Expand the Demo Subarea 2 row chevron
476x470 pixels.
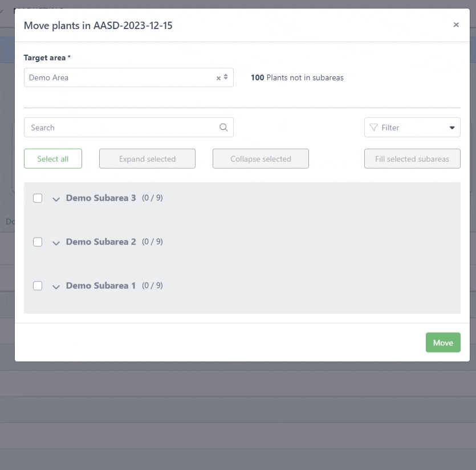point(56,243)
